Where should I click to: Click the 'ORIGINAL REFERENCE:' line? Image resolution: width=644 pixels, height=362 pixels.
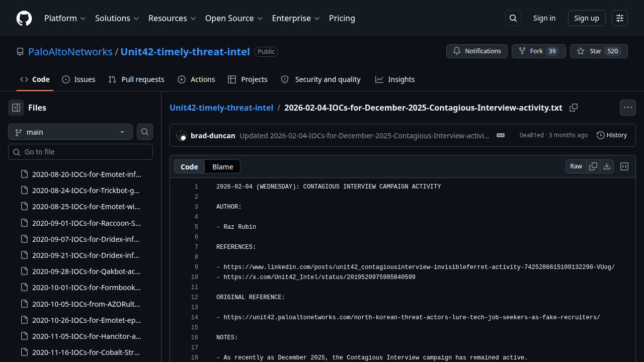tap(251, 297)
